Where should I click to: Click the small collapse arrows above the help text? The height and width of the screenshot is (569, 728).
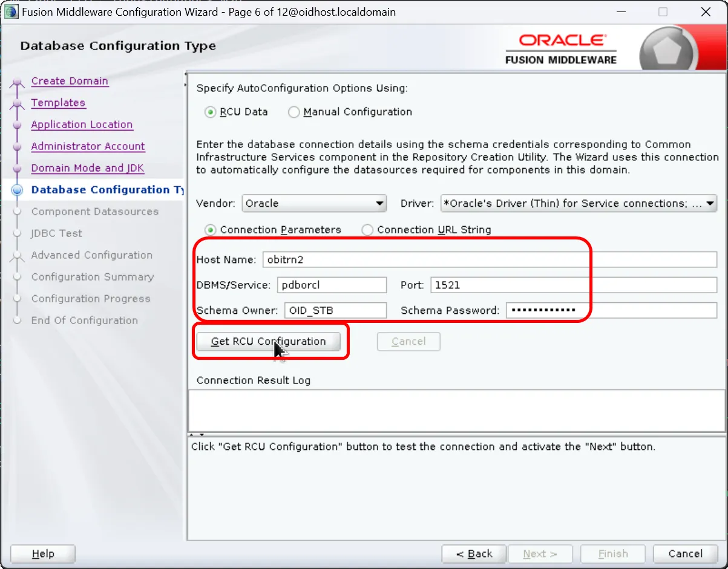coord(197,435)
